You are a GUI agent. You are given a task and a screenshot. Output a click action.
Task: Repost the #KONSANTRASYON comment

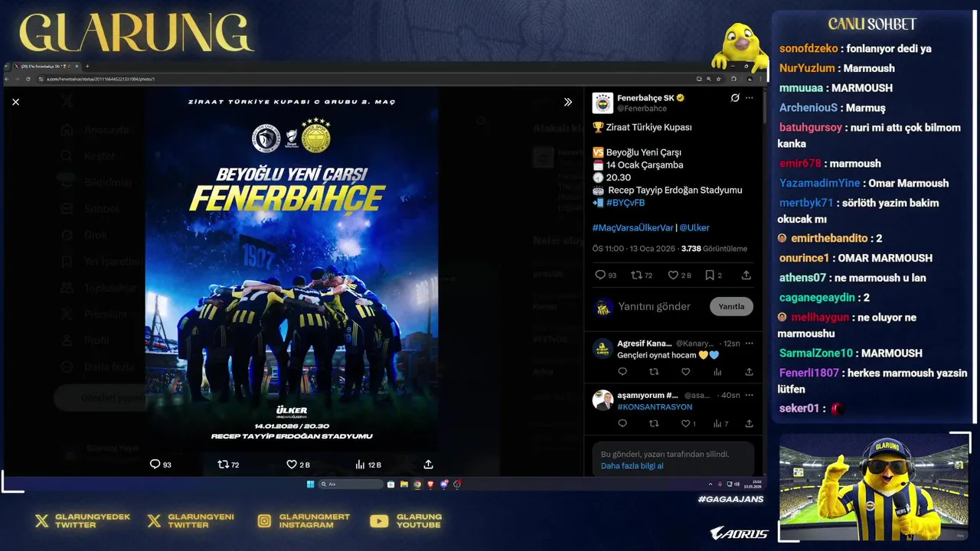click(x=654, y=423)
